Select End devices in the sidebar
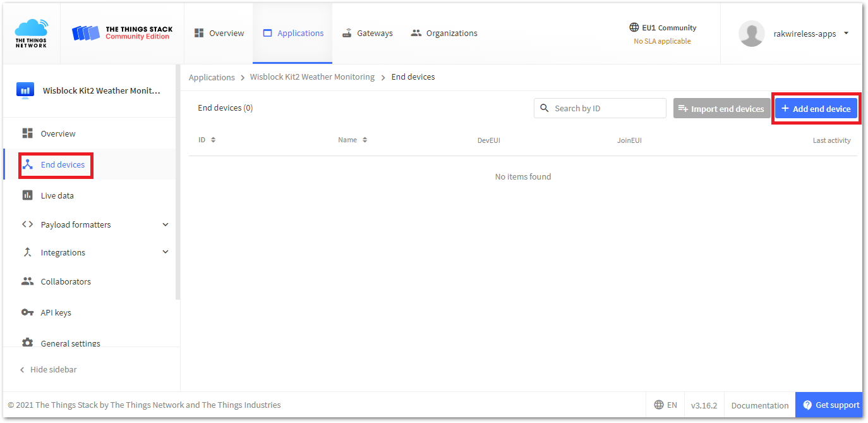Image resolution: width=868 pixels, height=423 pixels. (x=64, y=164)
